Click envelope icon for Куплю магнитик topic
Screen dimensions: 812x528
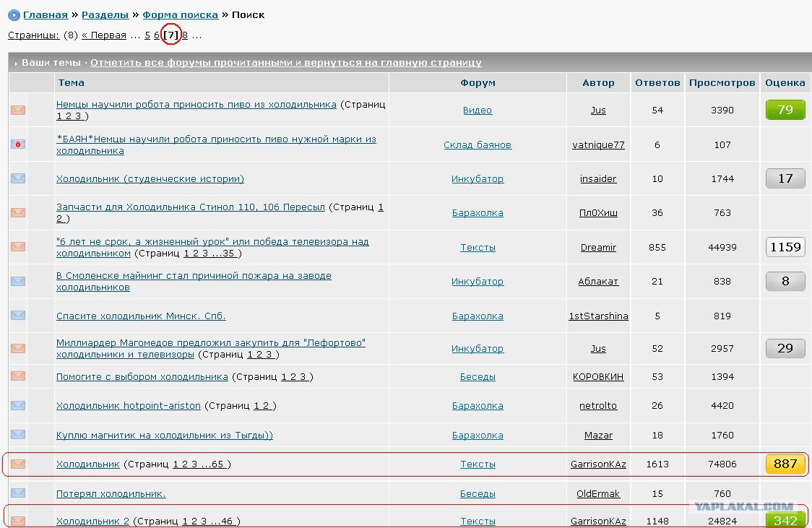coord(18,434)
